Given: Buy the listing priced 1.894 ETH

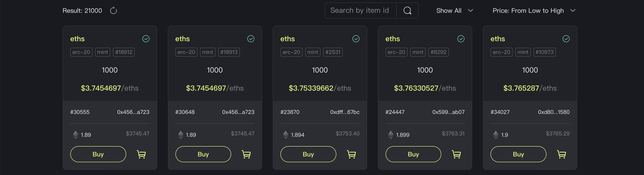Looking at the screenshot, I should [x=308, y=154].
